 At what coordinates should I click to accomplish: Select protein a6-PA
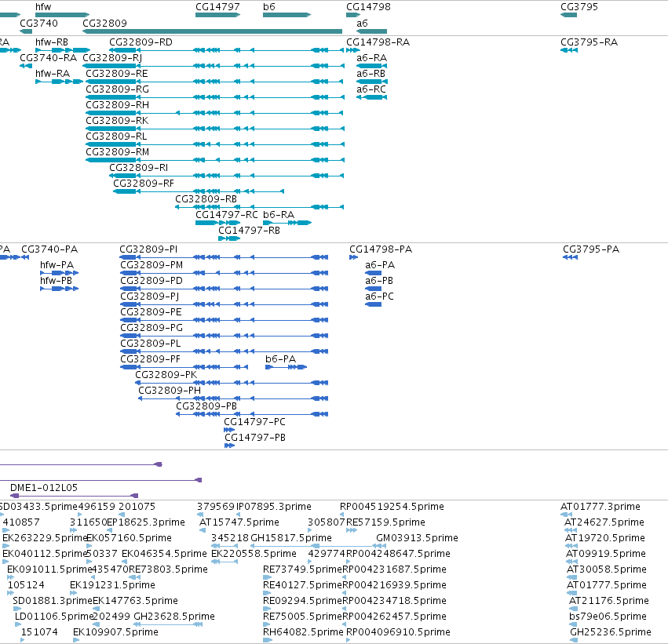(x=373, y=273)
